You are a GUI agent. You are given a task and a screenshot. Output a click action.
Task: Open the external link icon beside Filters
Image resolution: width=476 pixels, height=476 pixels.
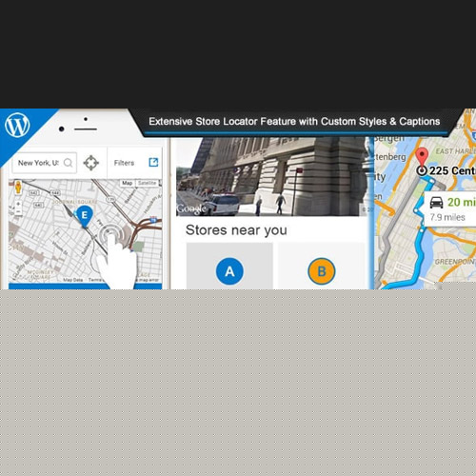click(153, 162)
